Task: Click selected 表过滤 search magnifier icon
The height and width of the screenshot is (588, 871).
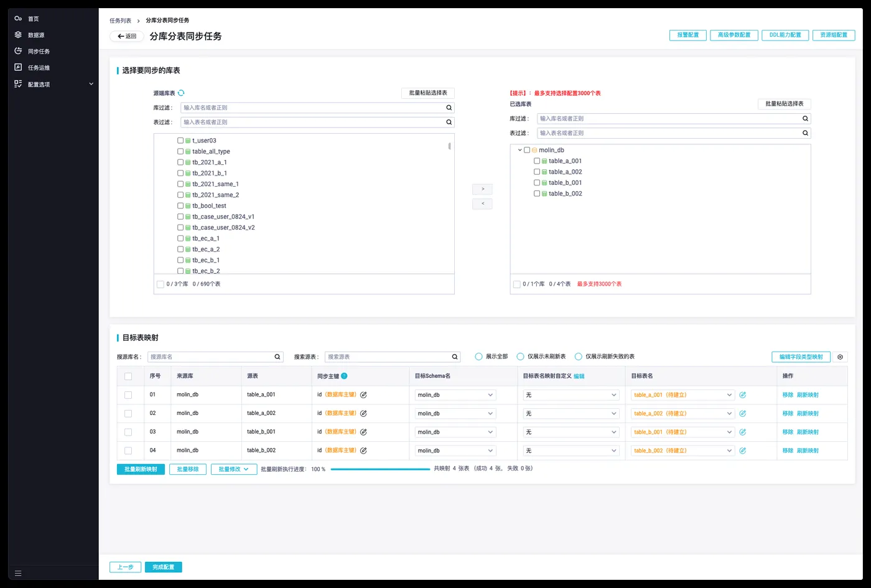Action: pyautogui.click(x=805, y=133)
